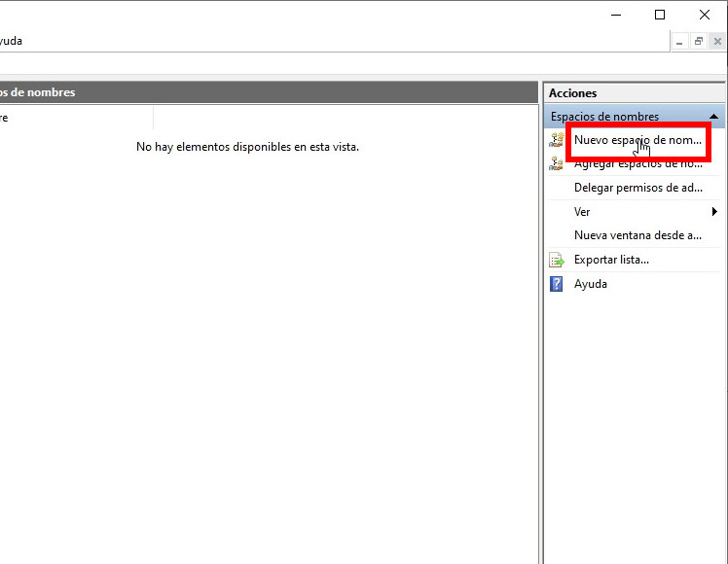This screenshot has height=564, width=728.
Task: Click the green Exportar lista icon
Action: pyautogui.click(x=557, y=260)
